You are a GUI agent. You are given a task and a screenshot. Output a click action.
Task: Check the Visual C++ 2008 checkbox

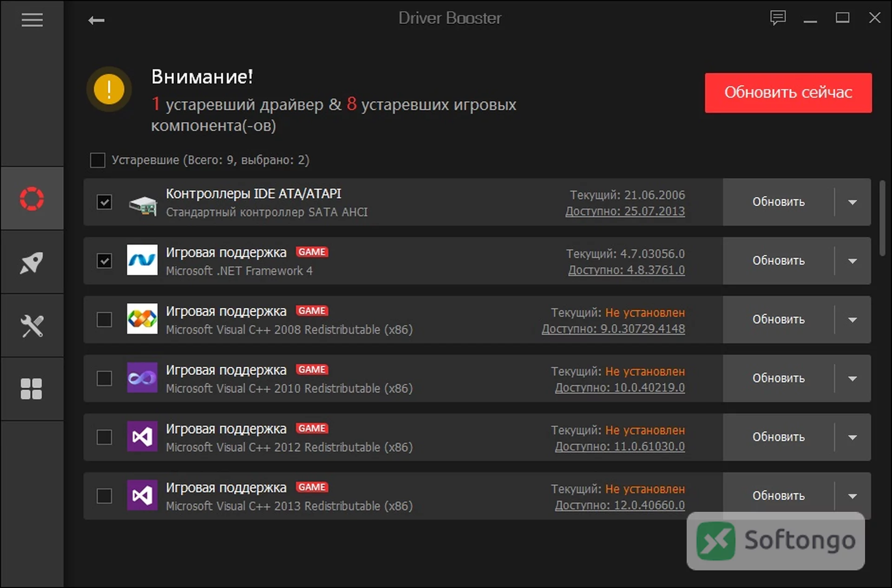click(x=104, y=320)
